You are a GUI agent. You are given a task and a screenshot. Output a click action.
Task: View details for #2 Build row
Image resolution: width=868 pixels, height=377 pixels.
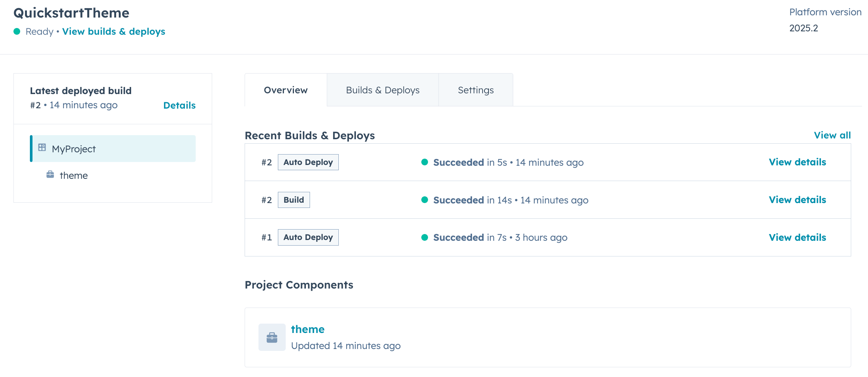click(x=797, y=200)
